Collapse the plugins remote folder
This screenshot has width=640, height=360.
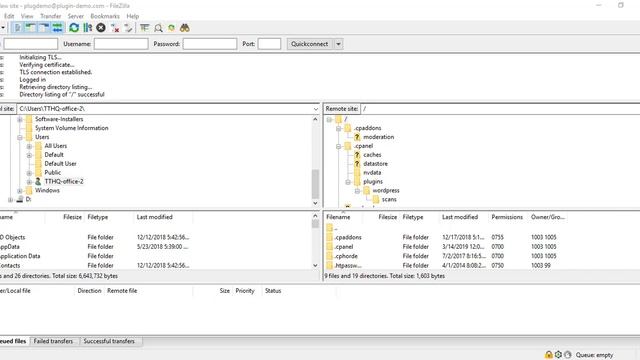point(348,182)
